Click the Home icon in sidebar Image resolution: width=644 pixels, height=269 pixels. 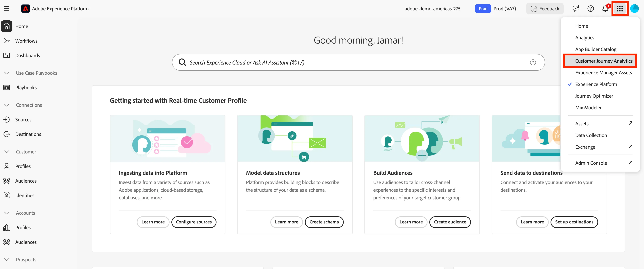tap(7, 26)
